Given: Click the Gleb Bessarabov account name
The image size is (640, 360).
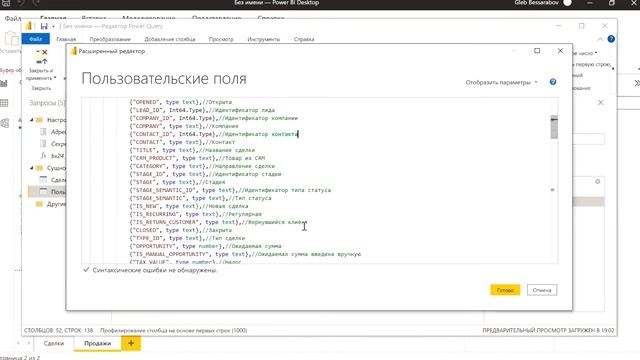Looking at the screenshot, I should tap(536, 3).
